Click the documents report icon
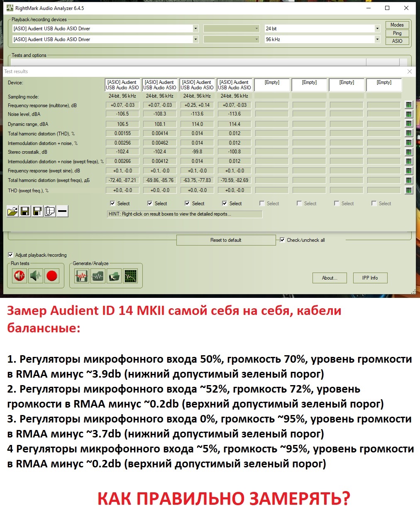Screen dimensions: 420x511 click(x=50, y=211)
